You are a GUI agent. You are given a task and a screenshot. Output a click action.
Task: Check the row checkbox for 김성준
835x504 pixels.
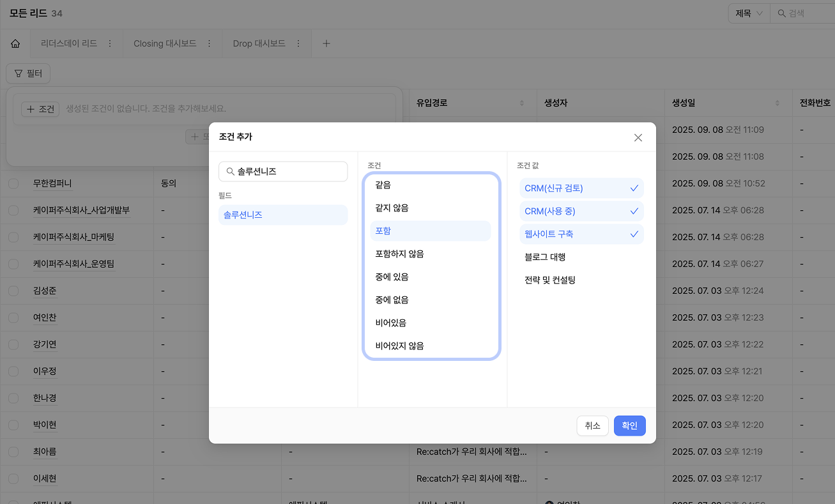tap(13, 291)
